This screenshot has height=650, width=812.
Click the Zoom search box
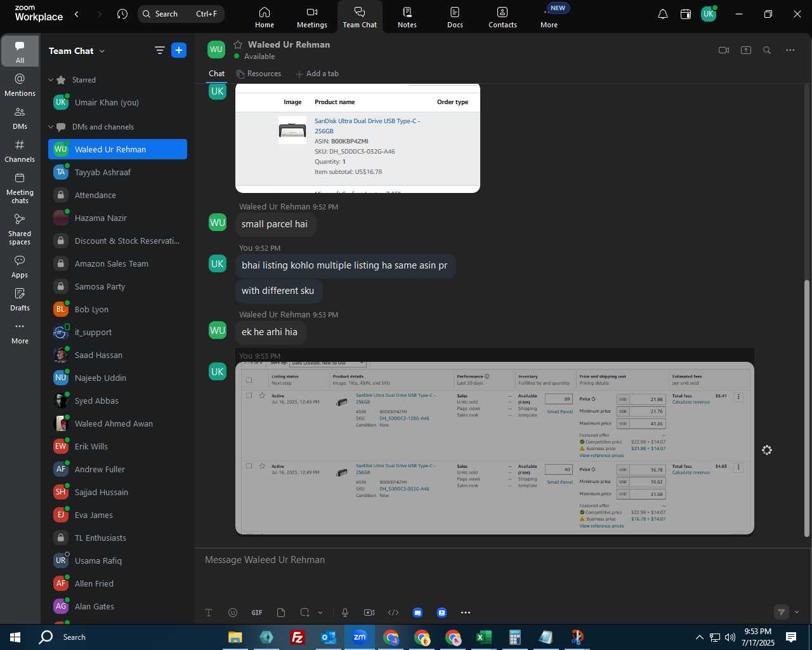(x=181, y=14)
